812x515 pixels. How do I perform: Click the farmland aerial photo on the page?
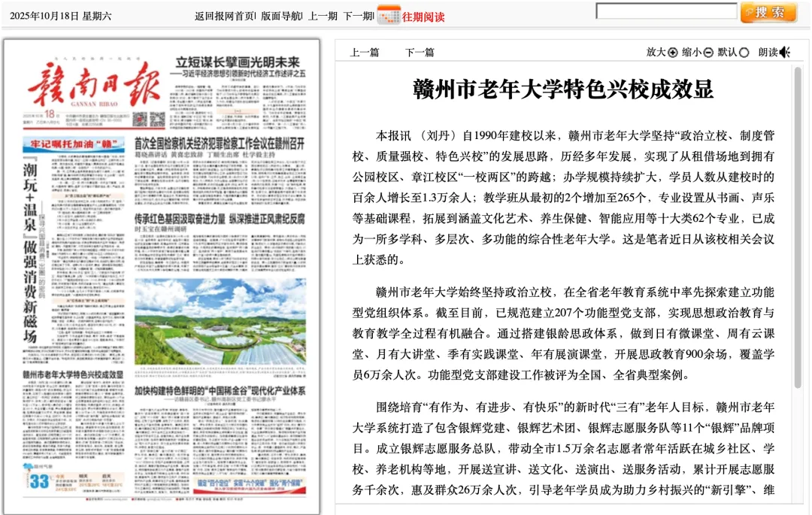(220, 322)
